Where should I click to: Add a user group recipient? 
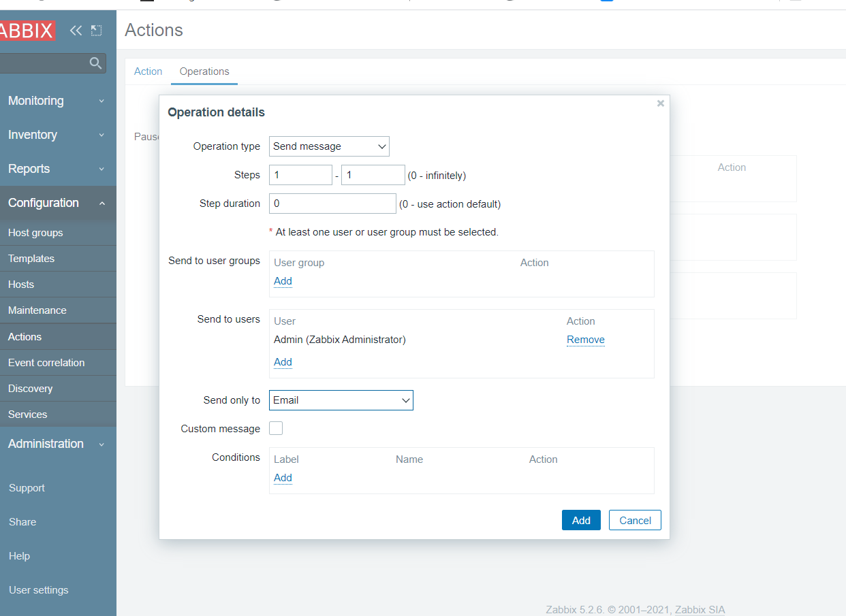(283, 281)
